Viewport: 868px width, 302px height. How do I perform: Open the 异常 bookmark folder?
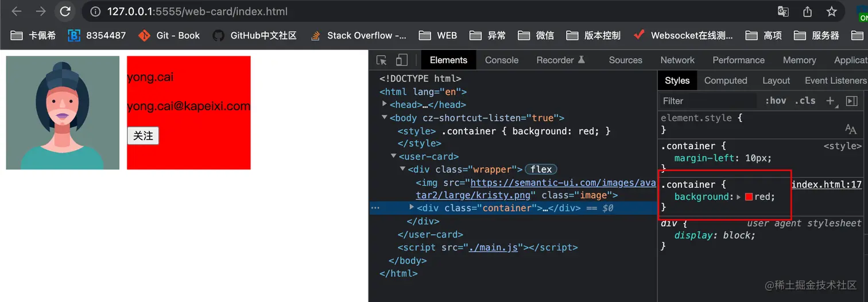click(x=487, y=36)
